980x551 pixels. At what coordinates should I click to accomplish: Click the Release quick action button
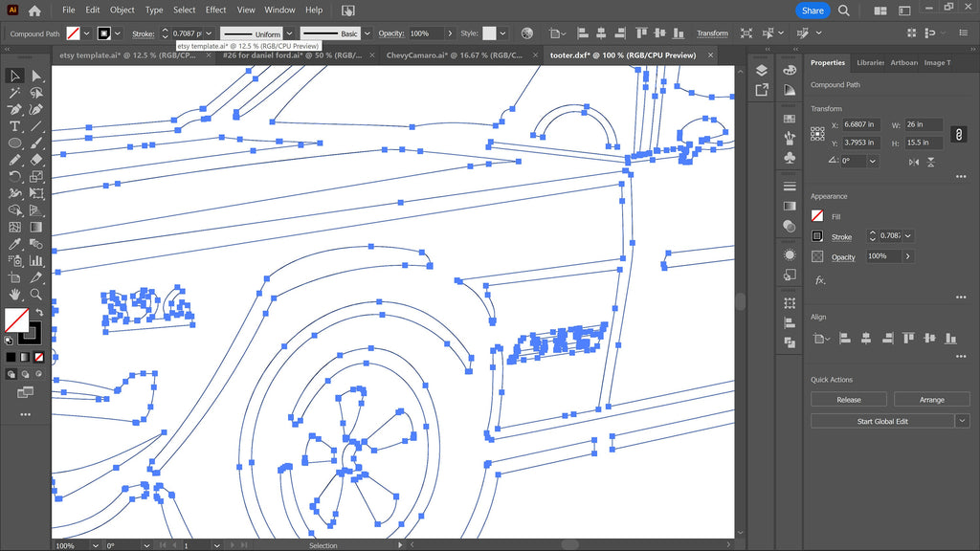(x=849, y=399)
